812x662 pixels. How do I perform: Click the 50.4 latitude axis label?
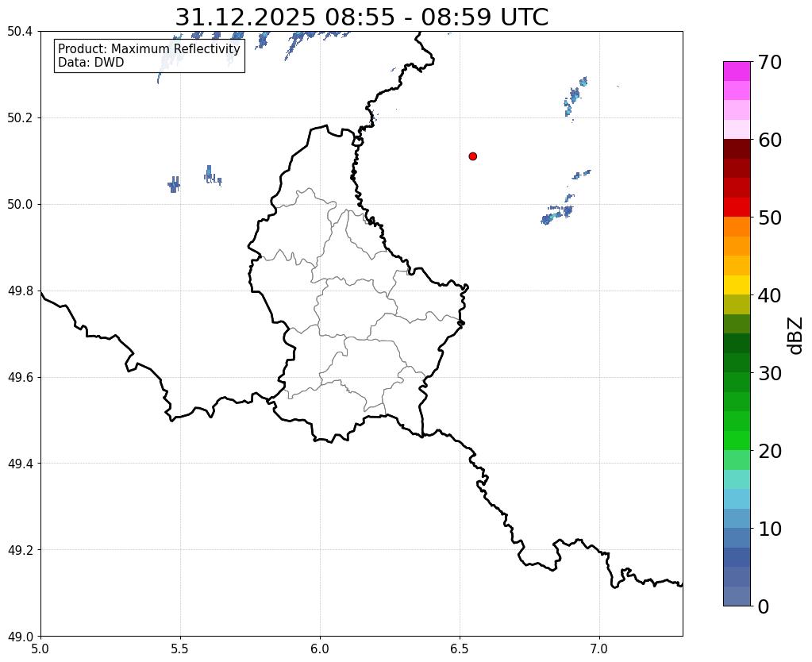click(20, 32)
